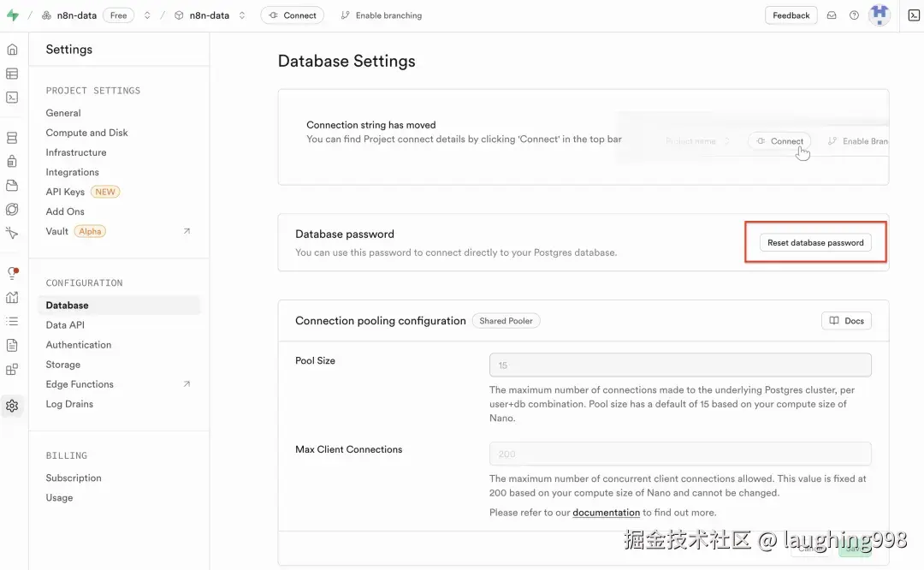
Task: Open Reports chart icon in sidebar
Action: tap(12, 298)
